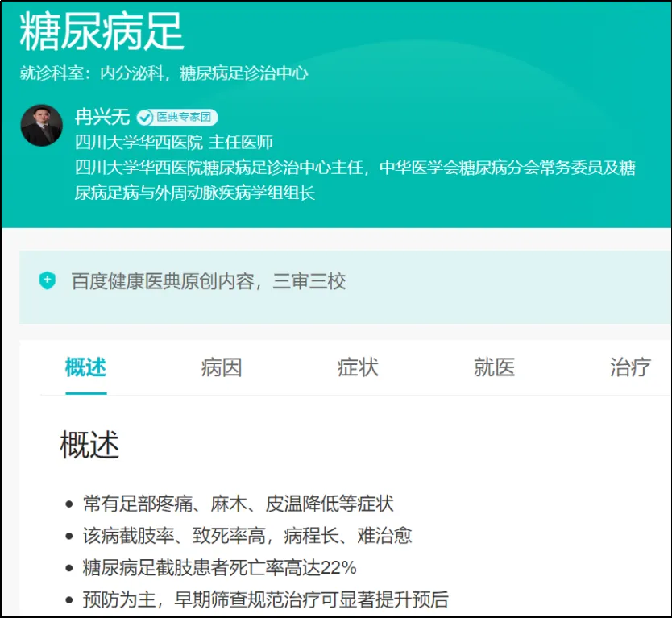Switch to the 症状 tab
The height and width of the screenshot is (618, 672).
(358, 367)
